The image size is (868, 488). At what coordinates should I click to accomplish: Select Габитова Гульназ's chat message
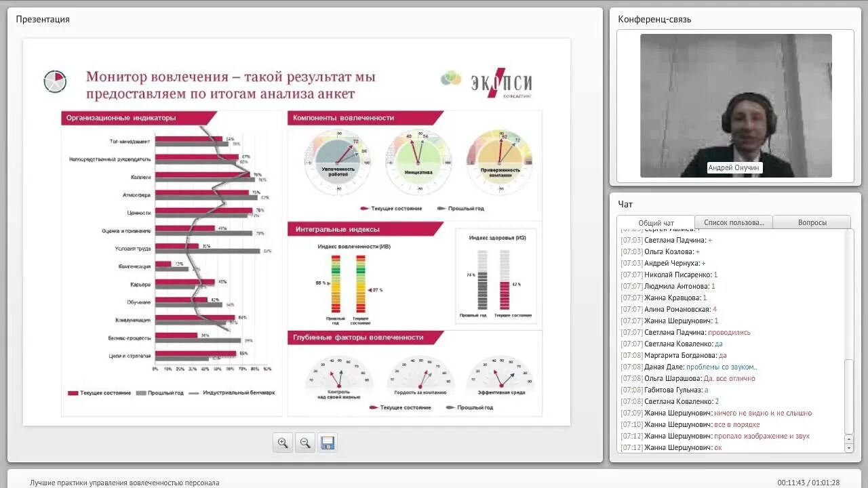665,390
